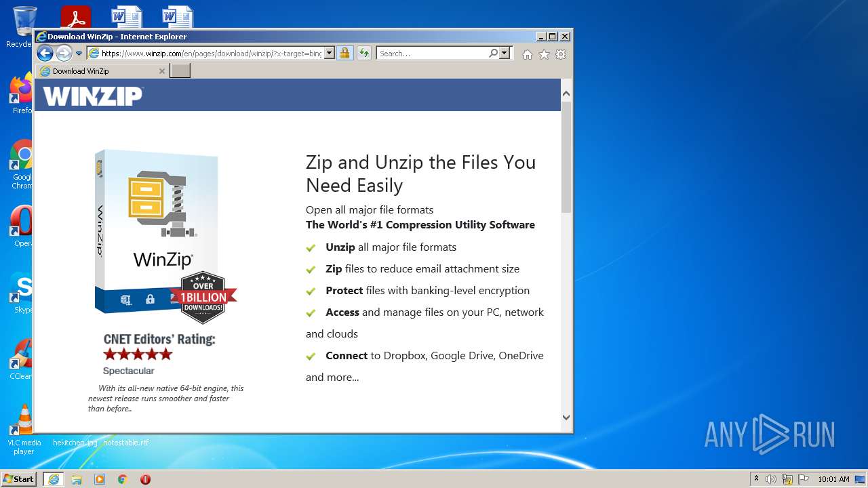Click the WinZip product box image

[157, 230]
